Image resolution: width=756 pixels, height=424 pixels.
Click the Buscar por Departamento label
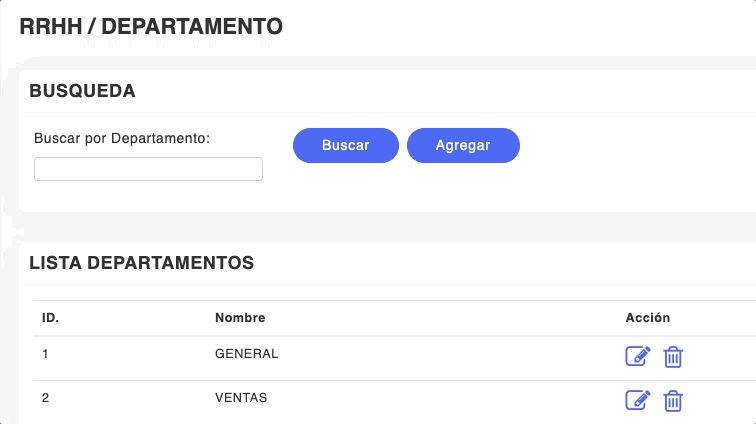coord(122,138)
